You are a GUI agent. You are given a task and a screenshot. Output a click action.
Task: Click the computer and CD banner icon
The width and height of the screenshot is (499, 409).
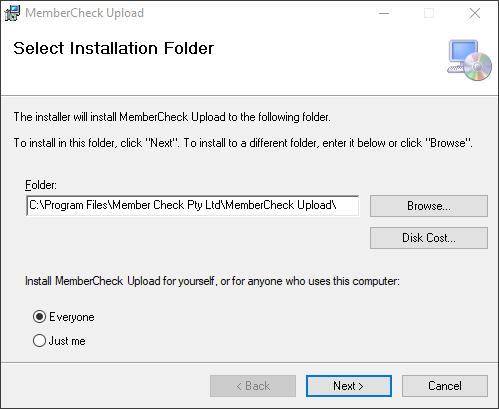[469, 60]
